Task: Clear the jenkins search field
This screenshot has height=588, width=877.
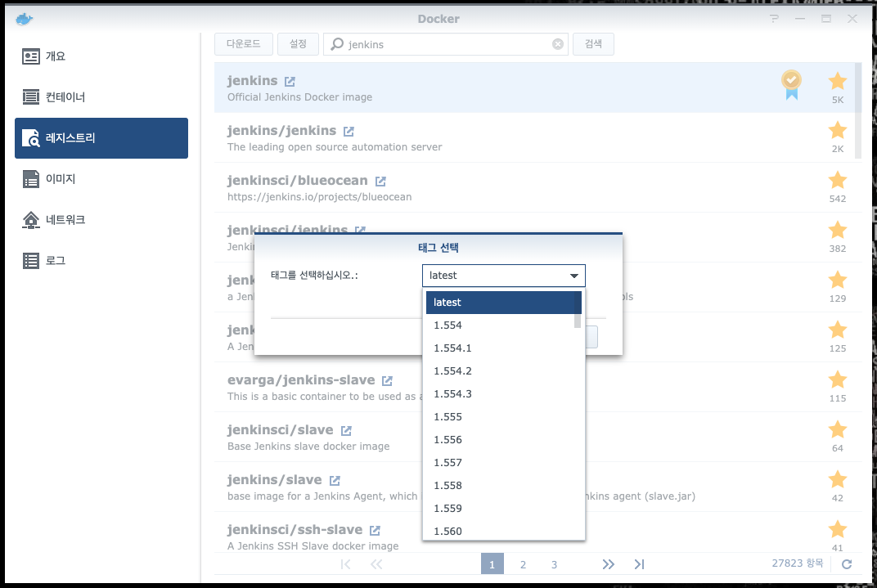Action: 558,44
